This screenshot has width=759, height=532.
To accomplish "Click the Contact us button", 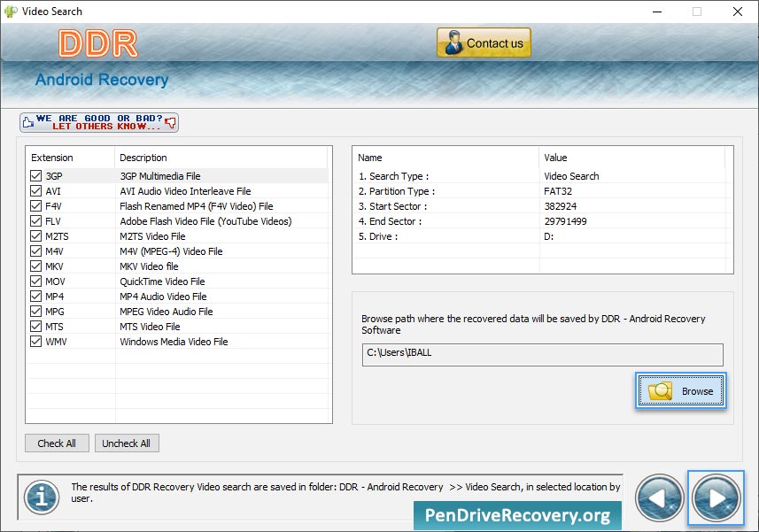I will (x=484, y=42).
